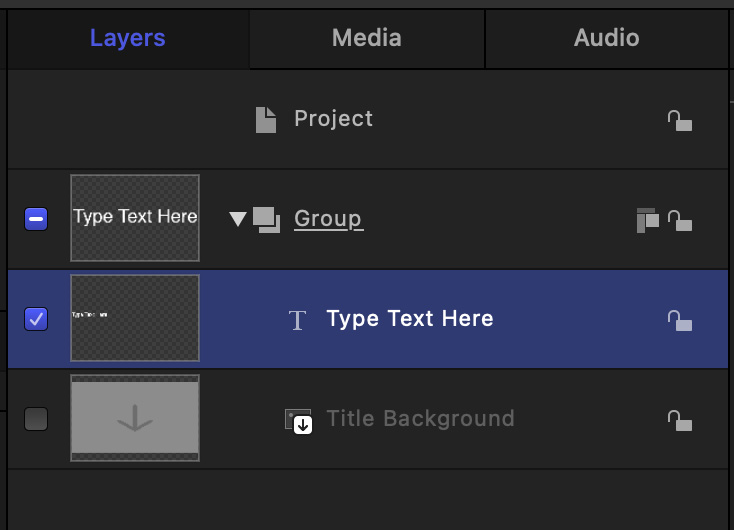734x530 pixels.
Task: Select the Layers tab
Action: (127, 39)
